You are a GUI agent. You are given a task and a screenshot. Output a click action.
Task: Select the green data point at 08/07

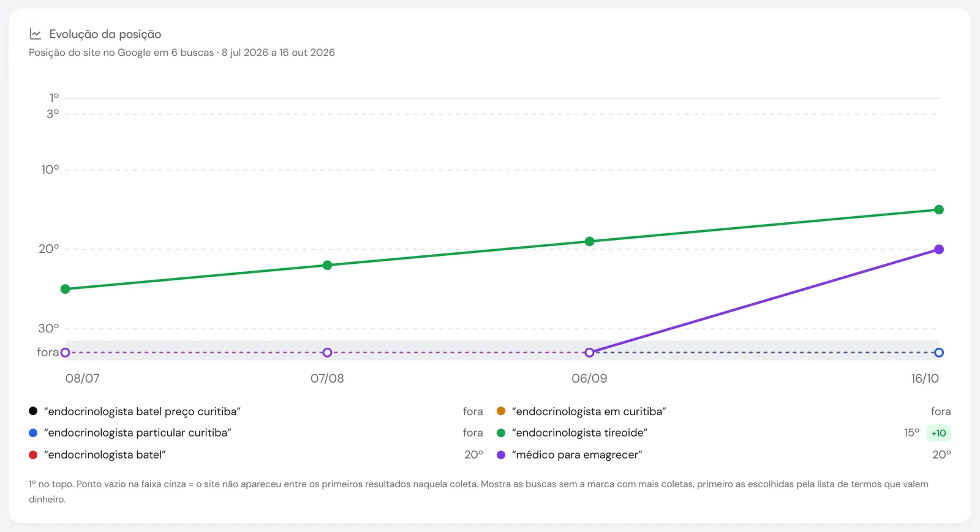tap(66, 289)
